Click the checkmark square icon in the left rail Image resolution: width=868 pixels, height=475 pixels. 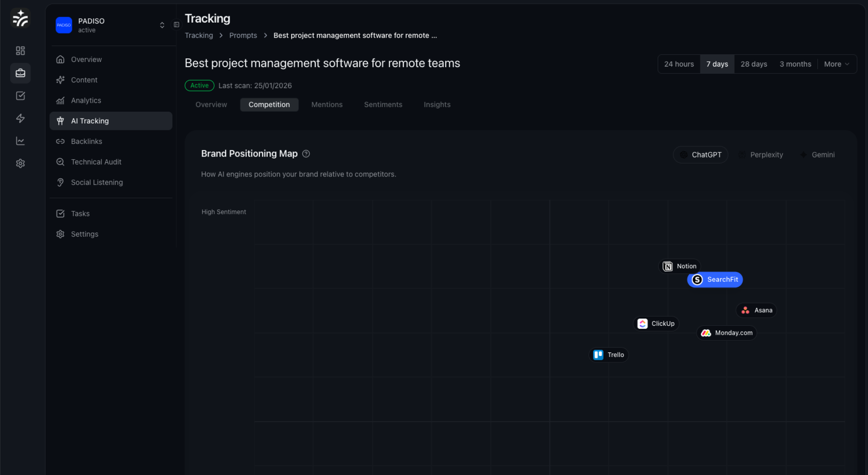[20, 95]
